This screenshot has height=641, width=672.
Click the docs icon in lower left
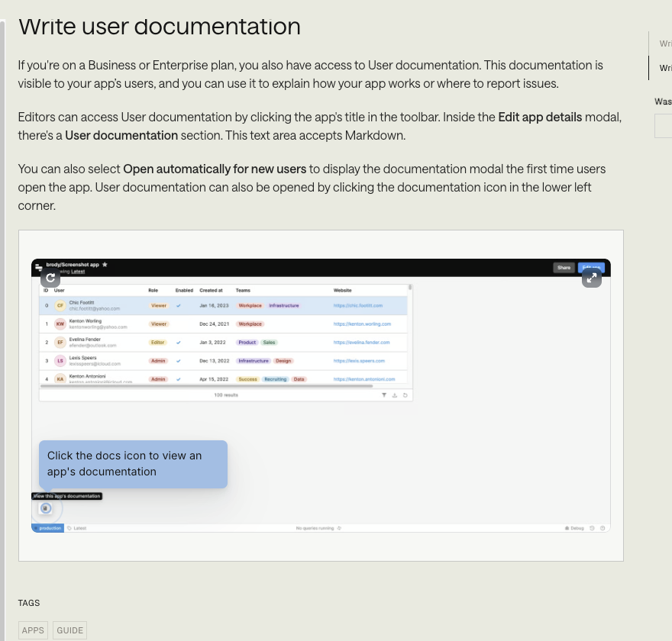(45, 508)
